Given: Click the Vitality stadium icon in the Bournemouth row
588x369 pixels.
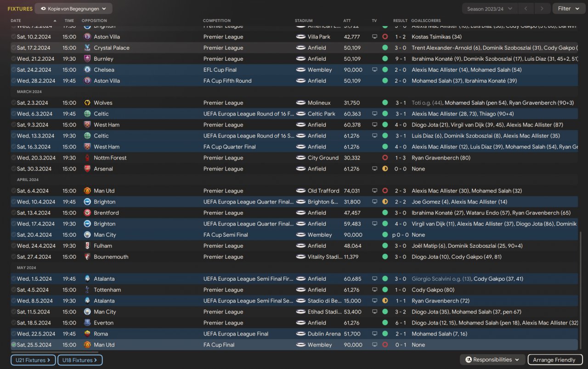Looking at the screenshot, I should [301, 257].
